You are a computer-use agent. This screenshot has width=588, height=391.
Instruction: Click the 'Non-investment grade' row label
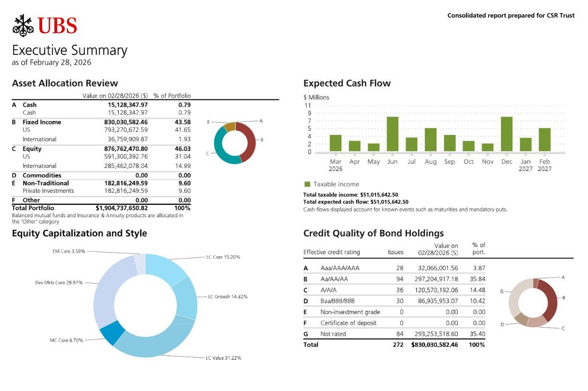click(x=350, y=312)
